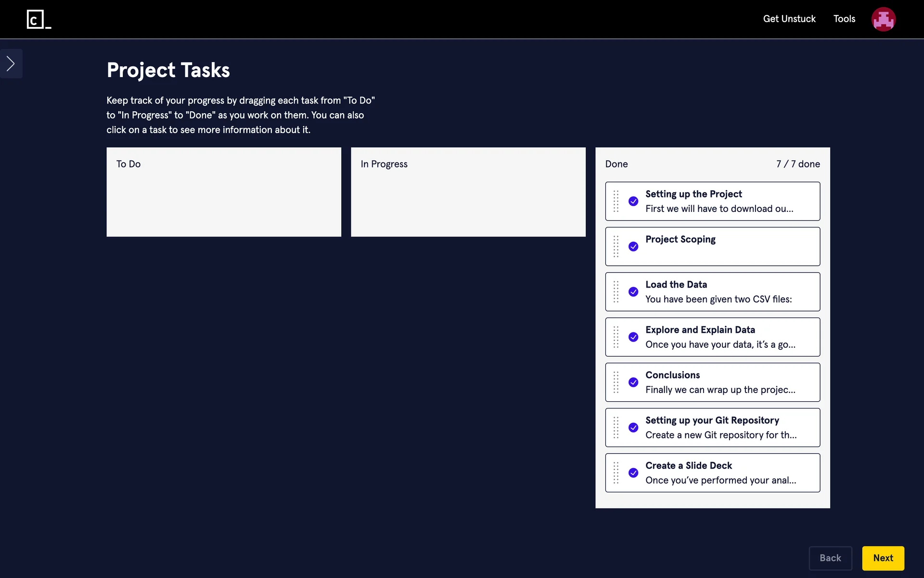Open the user avatar profile menu
Image resolution: width=924 pixels, height=578 pixels.
[x=883, y=19]
